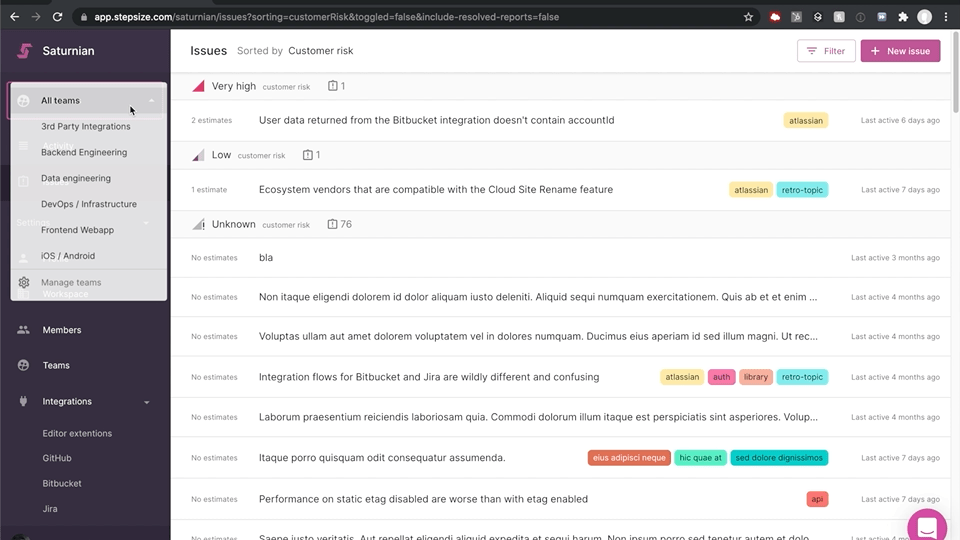Choose iOS / Android team
The width and height of the screenshot is (960, 540).
click(x=68, y=256)
